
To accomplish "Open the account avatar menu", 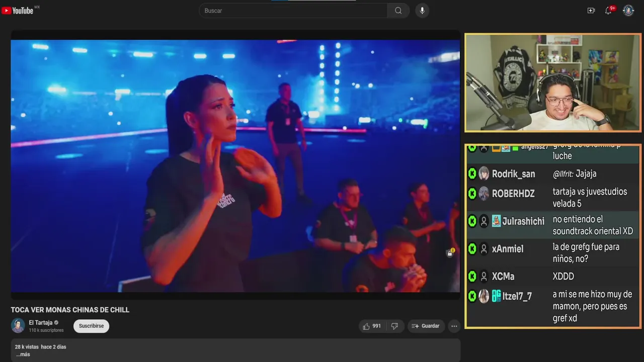I will click(628, 11).
